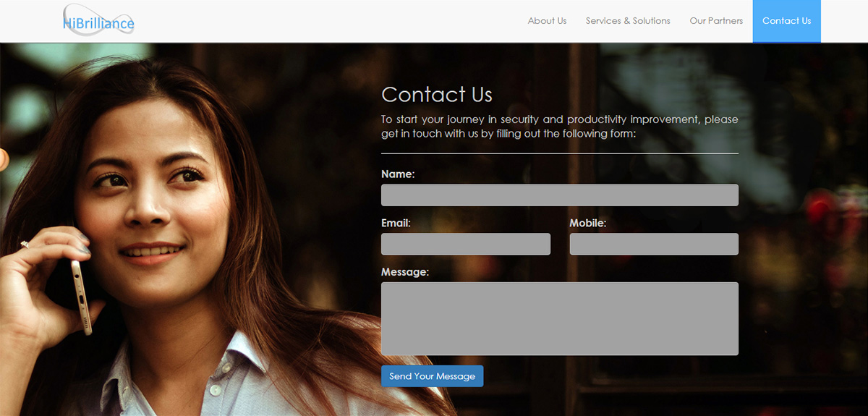Screen dimensions: 868x416
Task: Click the Email: field label
Action: 396,224
